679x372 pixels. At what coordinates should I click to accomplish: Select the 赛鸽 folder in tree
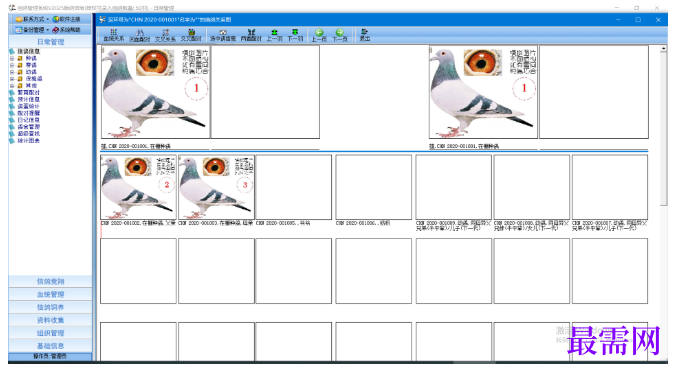click(31, 65)
